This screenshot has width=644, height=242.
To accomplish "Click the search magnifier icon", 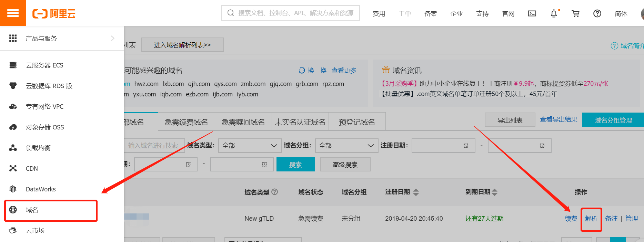I will click(x=231, y=13).
